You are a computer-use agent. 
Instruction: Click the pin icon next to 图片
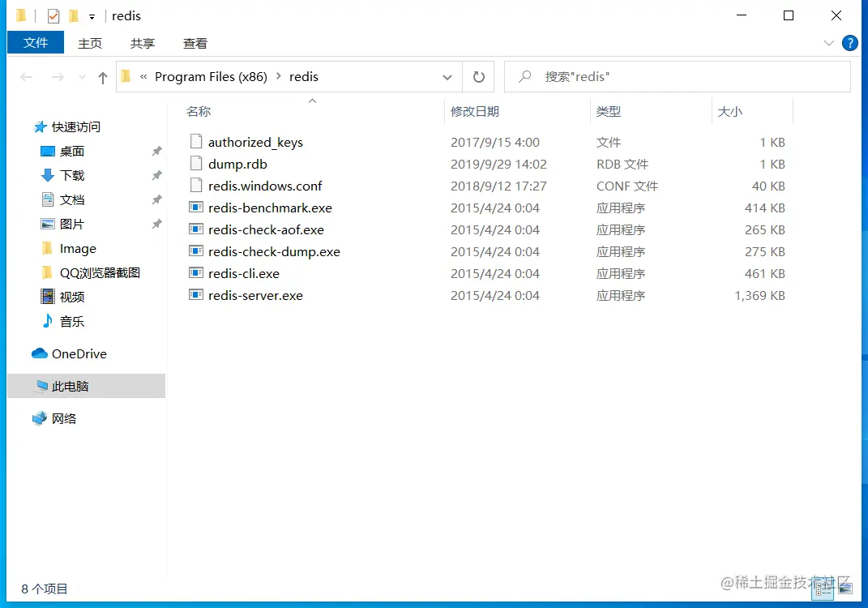[156, 224]
